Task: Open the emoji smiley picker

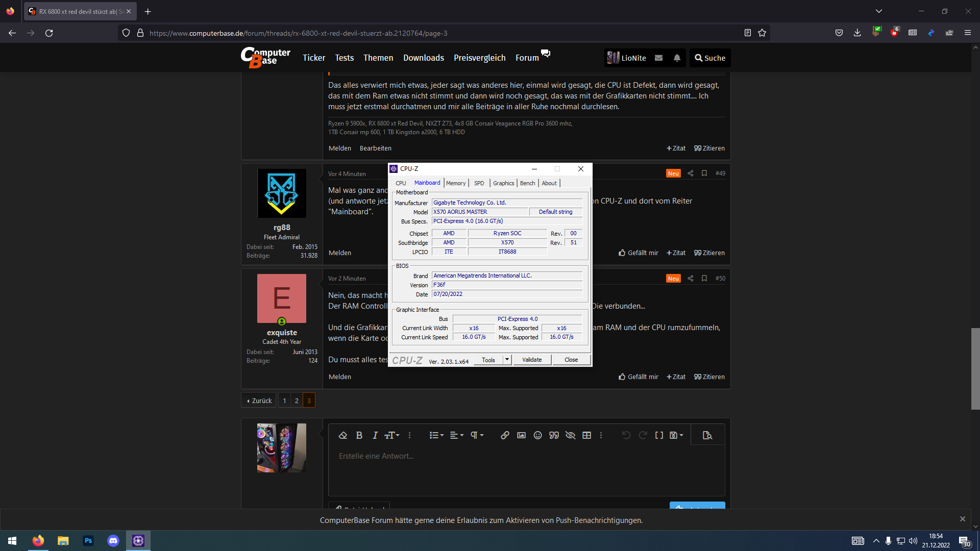Action: [537, 435]
